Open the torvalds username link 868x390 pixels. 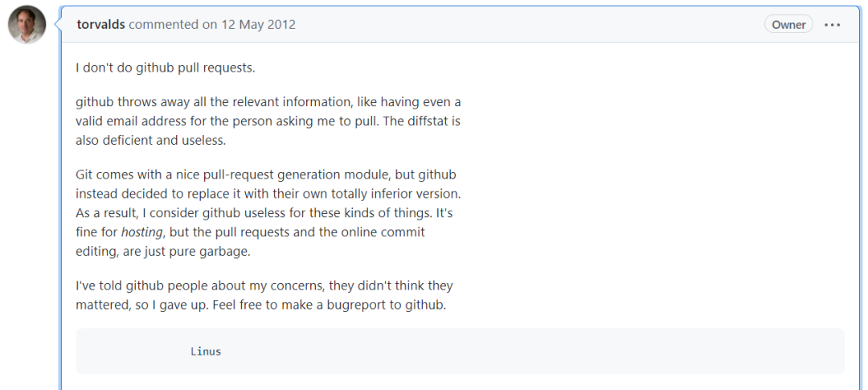tap(101, 24)
